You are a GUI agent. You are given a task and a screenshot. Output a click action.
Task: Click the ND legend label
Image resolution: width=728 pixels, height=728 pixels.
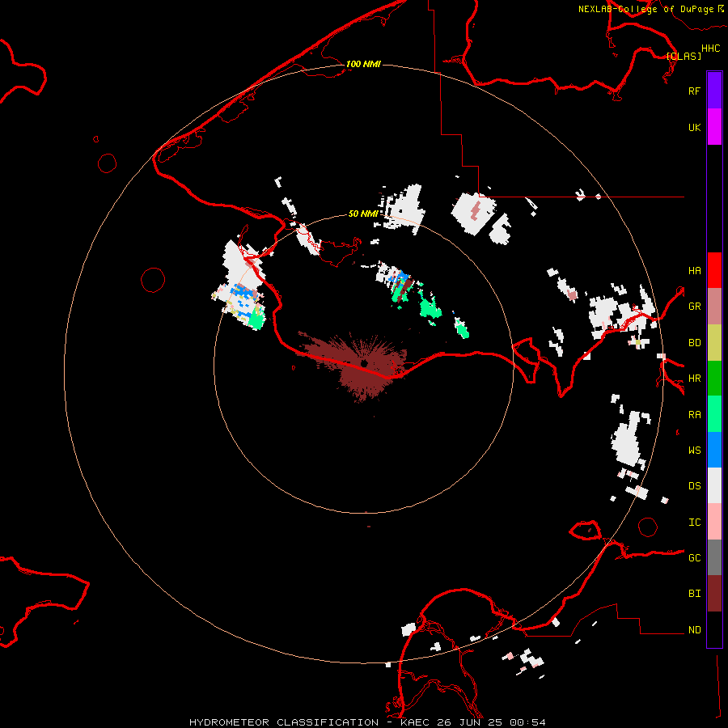tap(694, 630)
